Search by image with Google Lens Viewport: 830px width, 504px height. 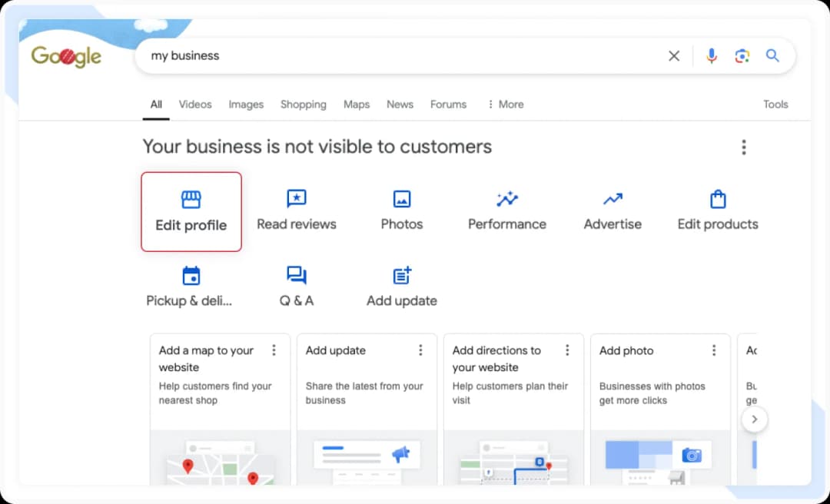tap(742, 55)
